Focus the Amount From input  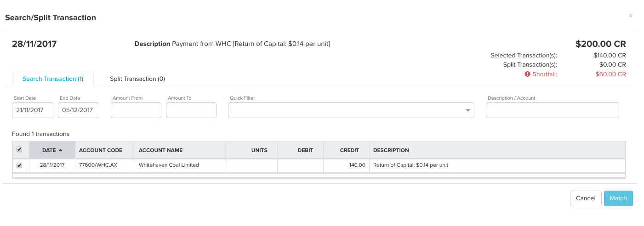tap(136, 110)
